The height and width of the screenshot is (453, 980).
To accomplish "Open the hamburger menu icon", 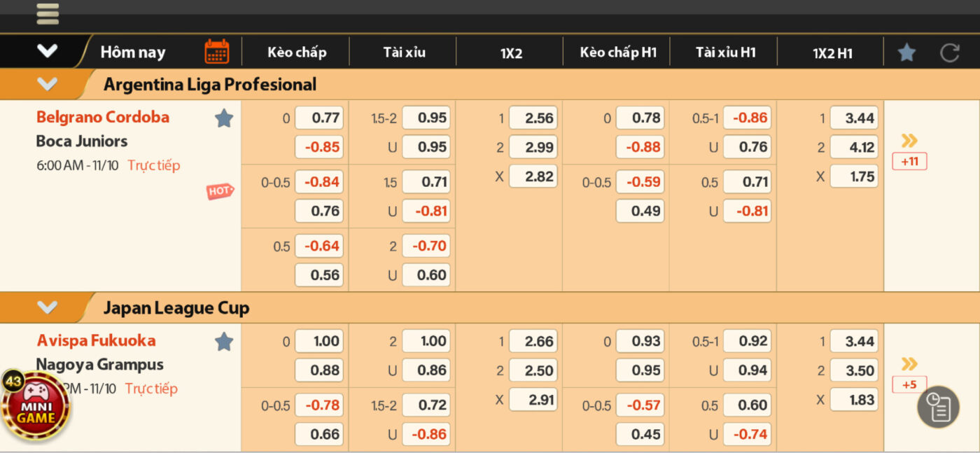I will [x=48, y=13].
